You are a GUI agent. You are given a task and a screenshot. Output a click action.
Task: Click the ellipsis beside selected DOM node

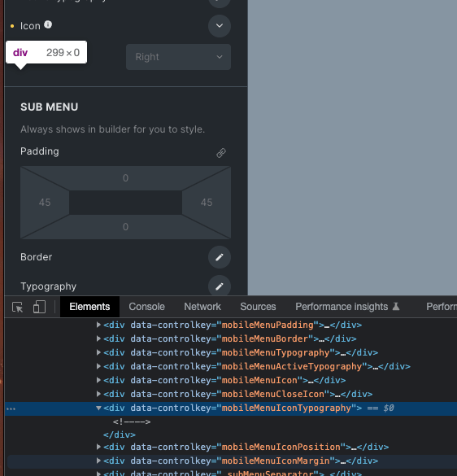[11, 409]
